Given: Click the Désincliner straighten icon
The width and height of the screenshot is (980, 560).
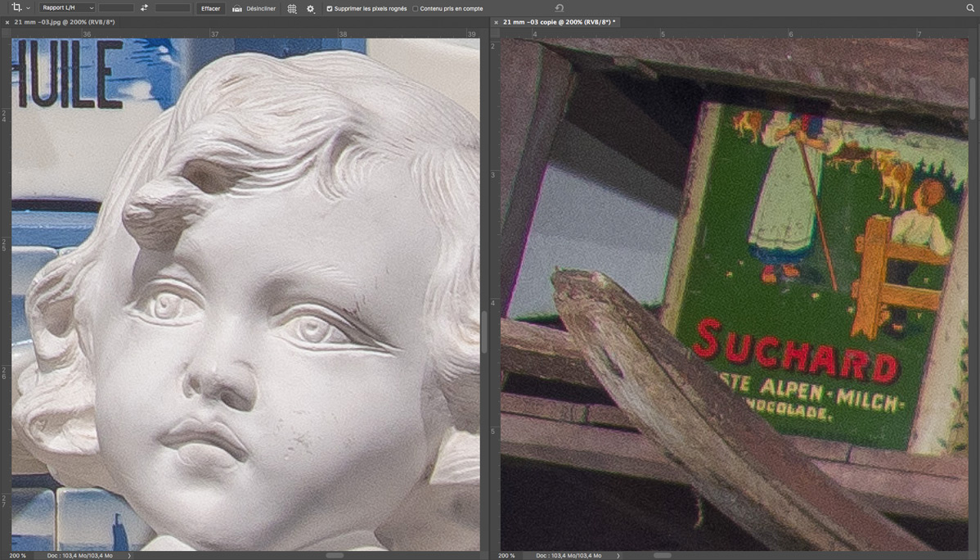Looking at the screenshot, I should 237,8.
